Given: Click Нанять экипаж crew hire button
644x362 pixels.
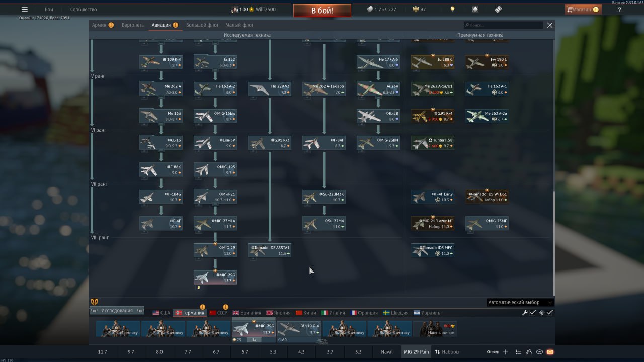Looking at the screenshot, I should coord(435,329).
